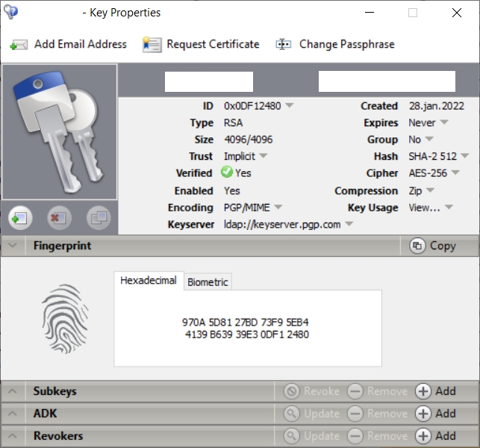
Task: Open the Trust Implicit dropdown
Action: pos(264,157)
